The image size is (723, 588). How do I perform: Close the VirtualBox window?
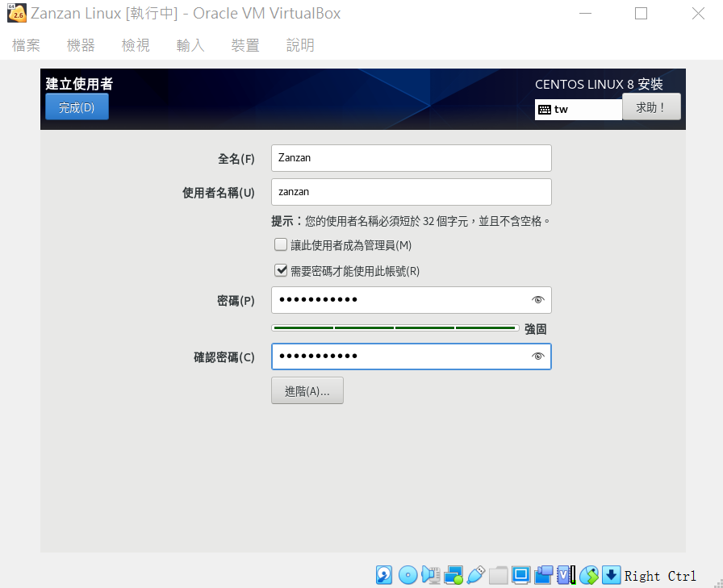698,14
